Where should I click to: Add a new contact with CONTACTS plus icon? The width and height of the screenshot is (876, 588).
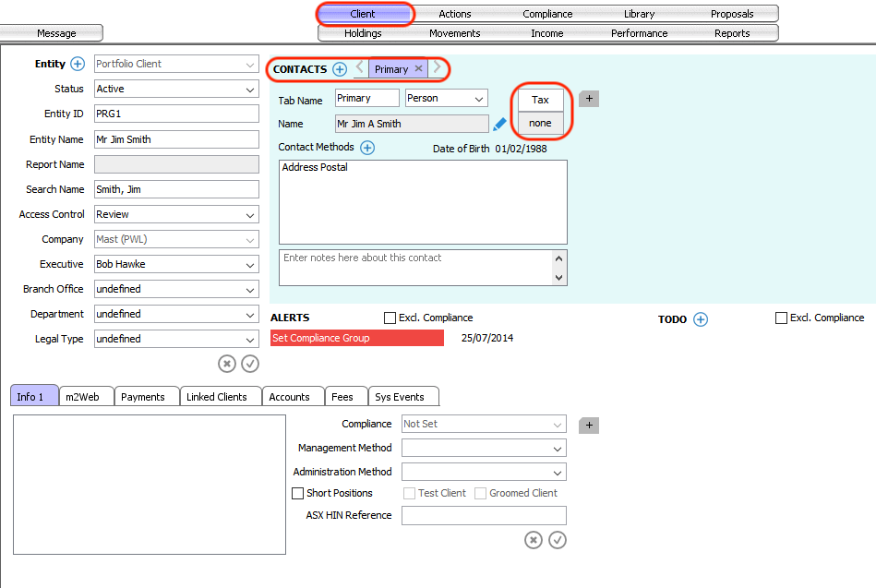tap(340, 69)
